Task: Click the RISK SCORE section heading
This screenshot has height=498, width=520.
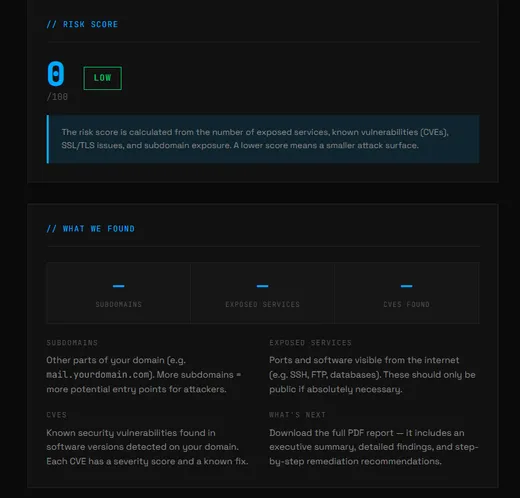Action: 82,24
